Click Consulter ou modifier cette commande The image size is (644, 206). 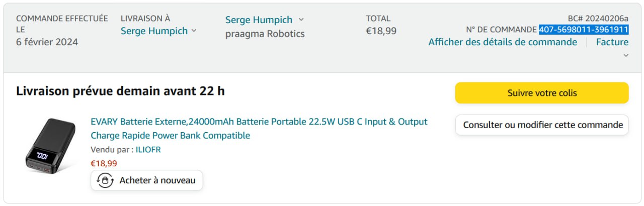pyautogui.click(x=542, y=125)
